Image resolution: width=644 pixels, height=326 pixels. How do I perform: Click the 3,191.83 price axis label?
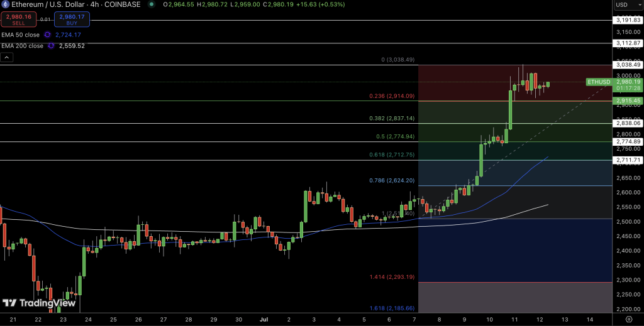627,20
